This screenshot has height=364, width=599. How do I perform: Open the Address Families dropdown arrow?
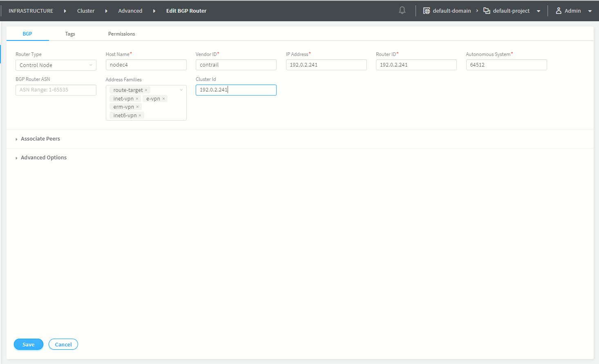tap(181, 90)
